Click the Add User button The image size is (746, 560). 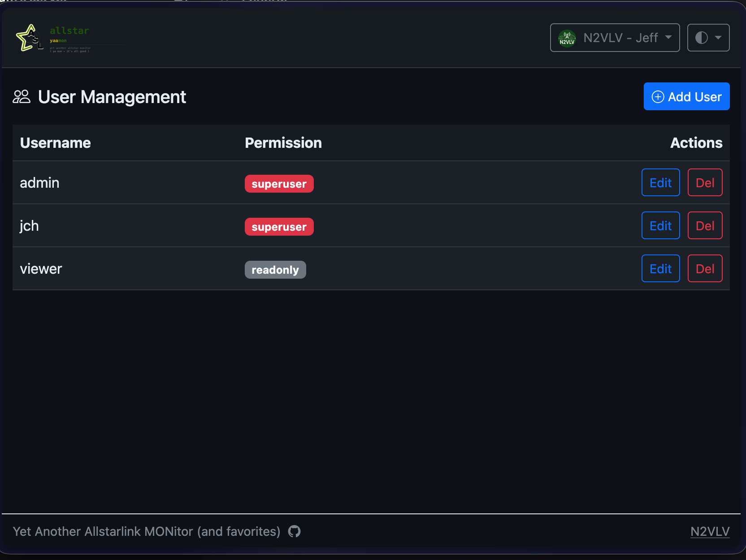coord(686,96)
